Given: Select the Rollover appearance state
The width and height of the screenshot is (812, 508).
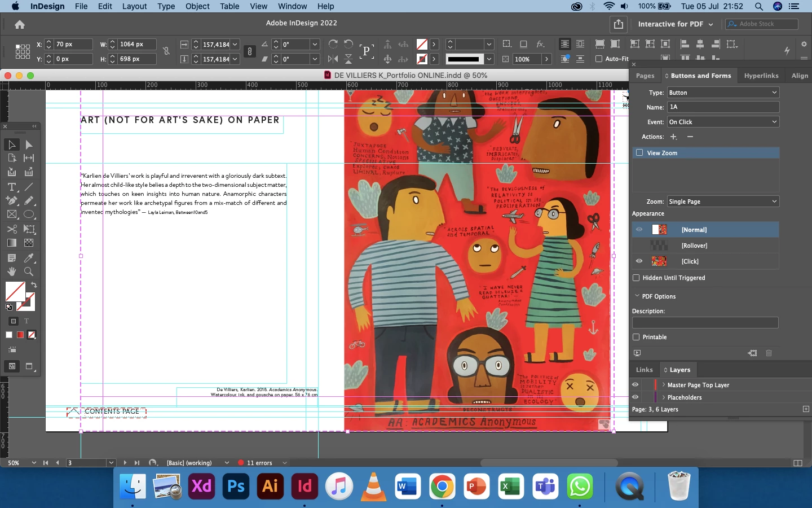Looking at the screenshot, I should (x=705, y=246).
